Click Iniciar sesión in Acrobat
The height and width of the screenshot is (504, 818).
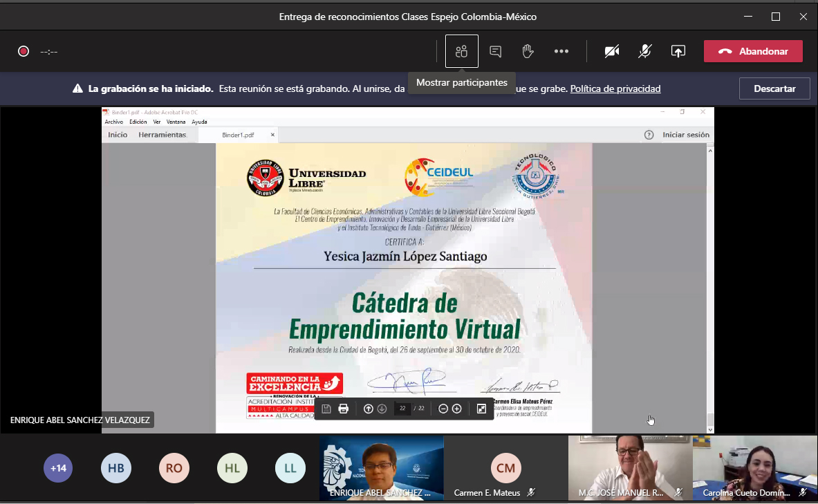(686, 135)
